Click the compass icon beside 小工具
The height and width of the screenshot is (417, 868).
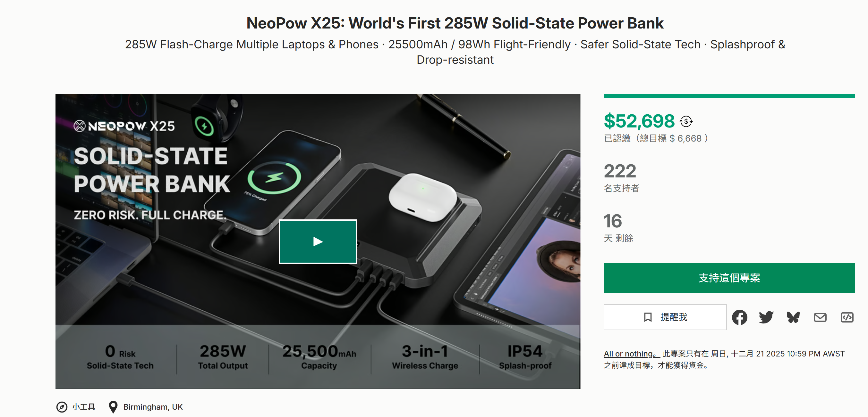(63, 406)
